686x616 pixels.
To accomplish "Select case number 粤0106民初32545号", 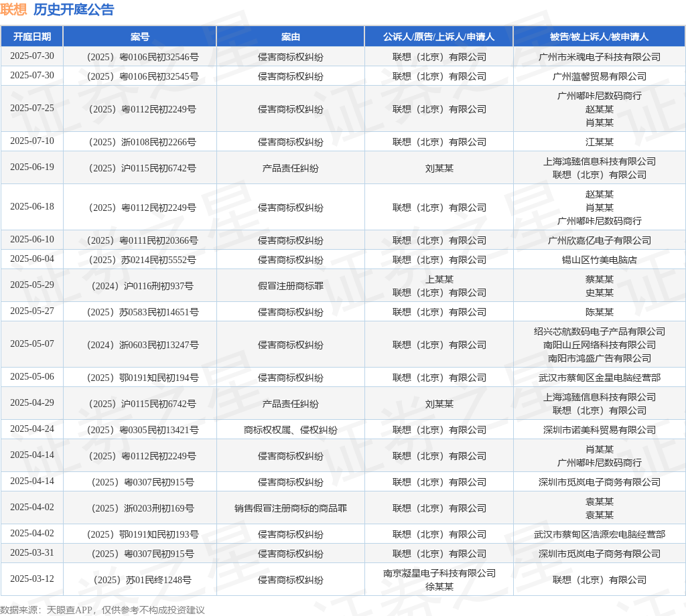I will (x=143, y=76).
